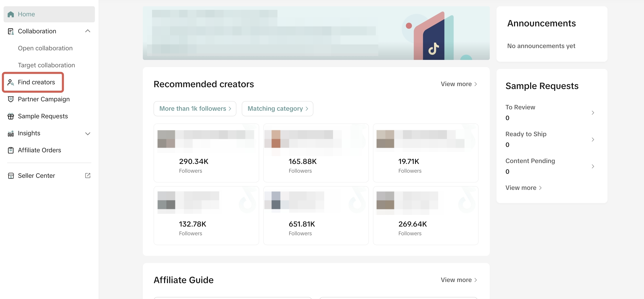Open the Matching category filter
This screenshot has width=644, height=299.
click(x=277, y=109)
